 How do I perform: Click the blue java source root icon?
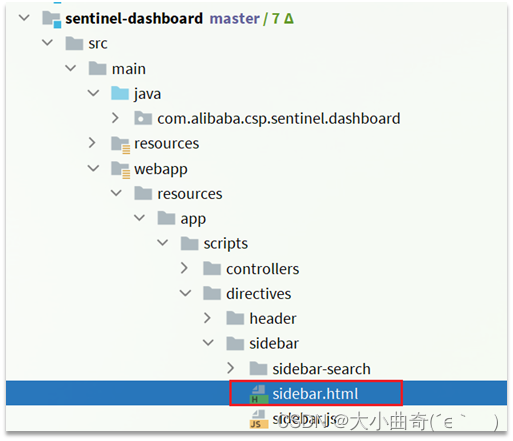(x=120, y=93)
